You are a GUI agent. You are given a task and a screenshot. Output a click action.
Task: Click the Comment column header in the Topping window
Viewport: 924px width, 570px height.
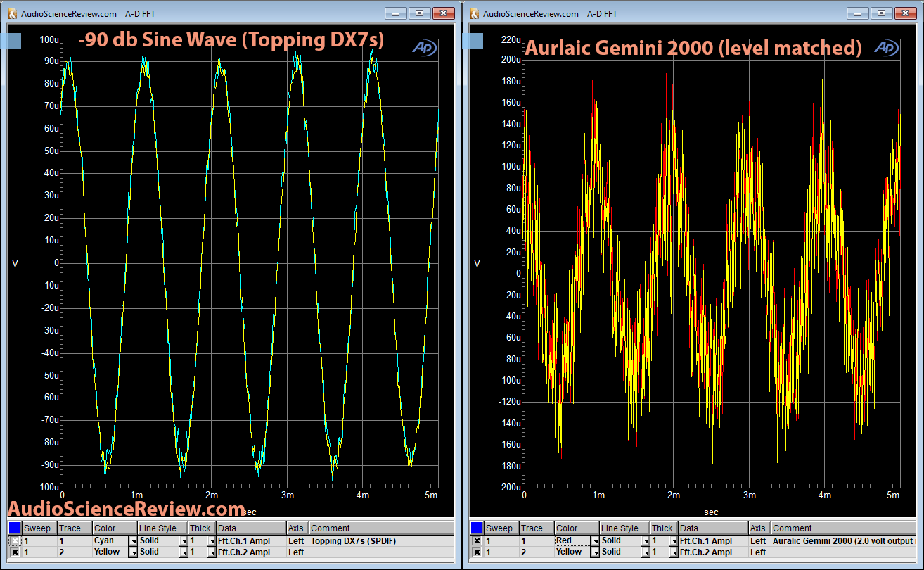click(381, 528)
